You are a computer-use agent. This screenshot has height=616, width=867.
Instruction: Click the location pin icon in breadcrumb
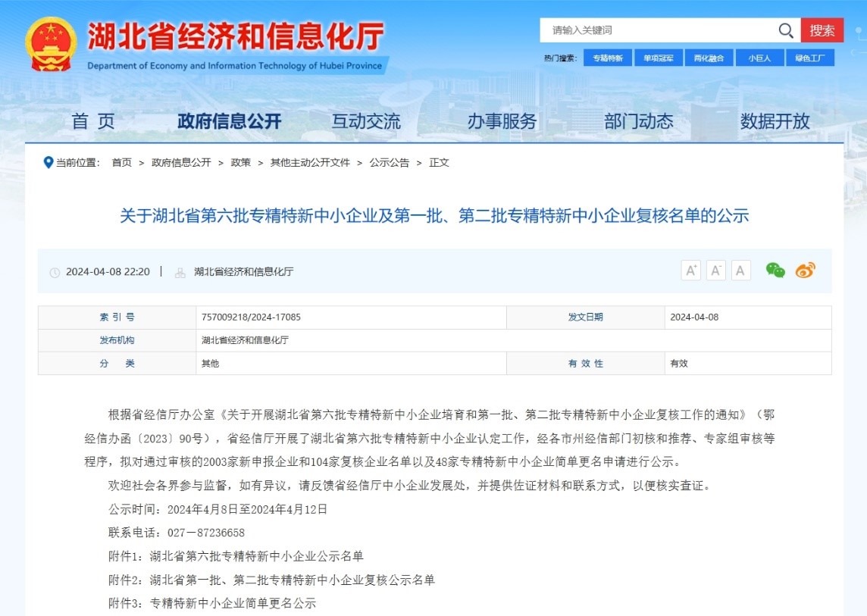49,162
